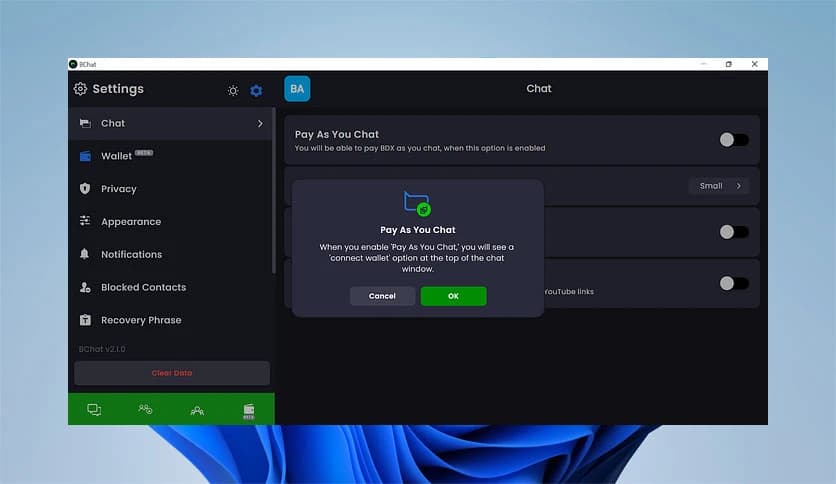Viewport: 836px width, 484px height.
Task: Open groups icon in green bottom bar
Action: (x=197, y=410)
